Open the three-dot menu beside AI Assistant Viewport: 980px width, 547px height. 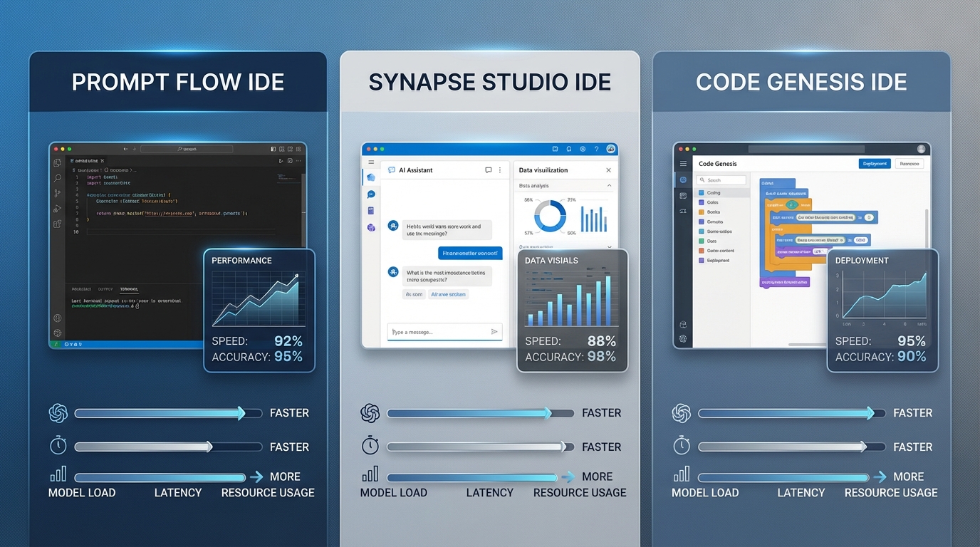click(x=500, y=170)
